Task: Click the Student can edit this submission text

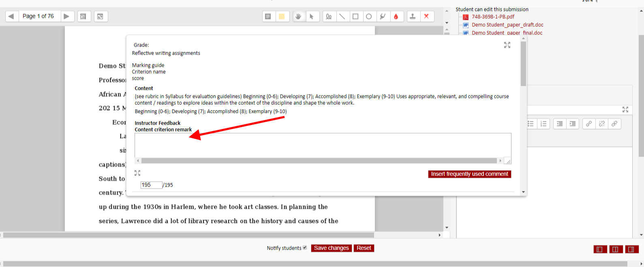Action: 492,9
